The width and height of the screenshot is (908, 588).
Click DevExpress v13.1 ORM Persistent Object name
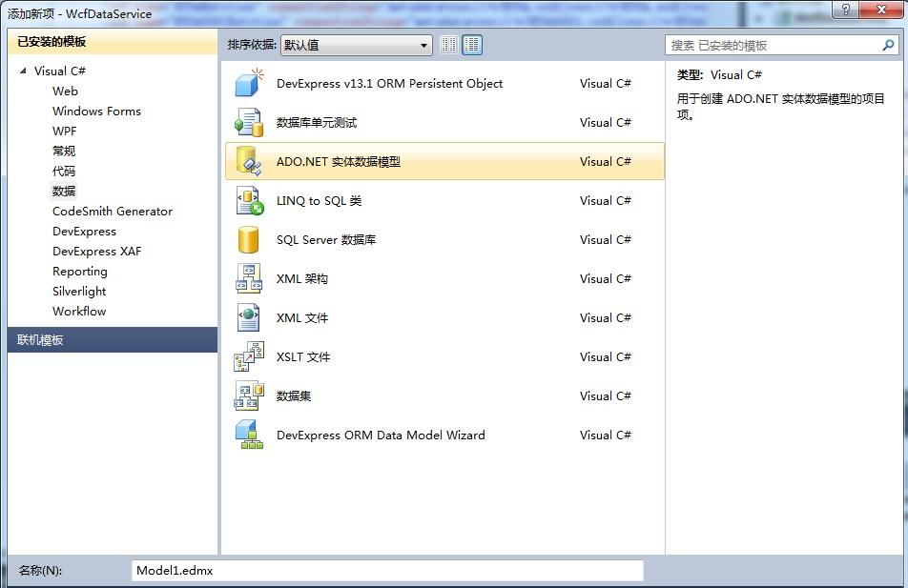[390, 83]
